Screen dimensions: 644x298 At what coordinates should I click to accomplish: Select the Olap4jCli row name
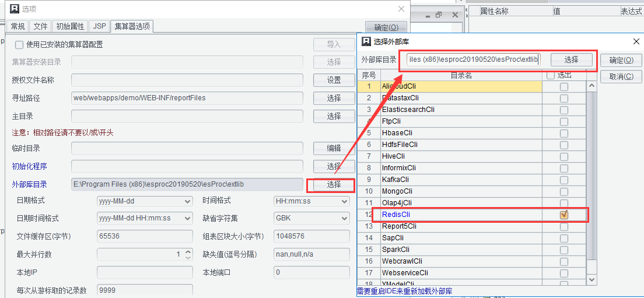coord(397,203)
